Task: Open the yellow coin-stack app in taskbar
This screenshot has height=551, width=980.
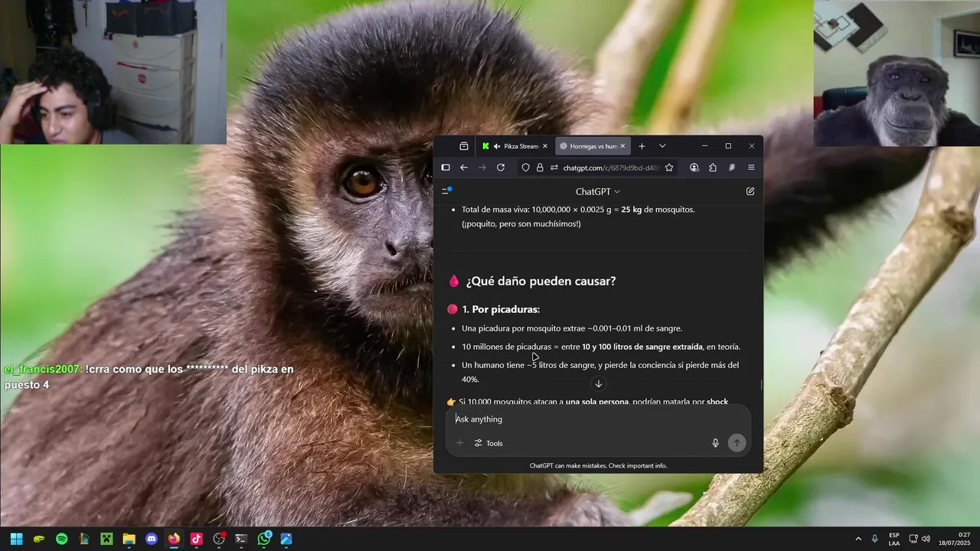Action: click(x=39, y=539)
